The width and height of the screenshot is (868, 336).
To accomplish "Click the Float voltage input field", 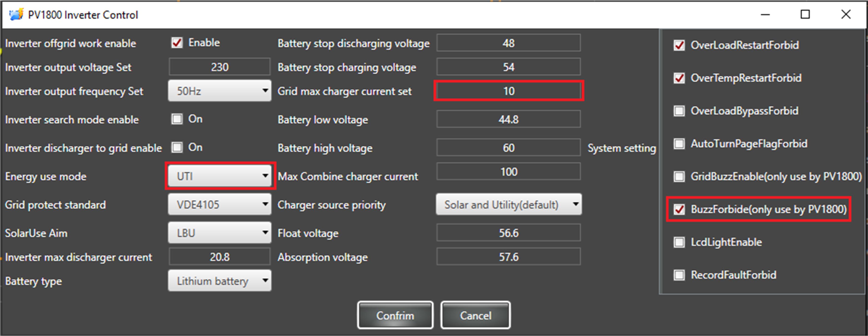I will point(509,233).
